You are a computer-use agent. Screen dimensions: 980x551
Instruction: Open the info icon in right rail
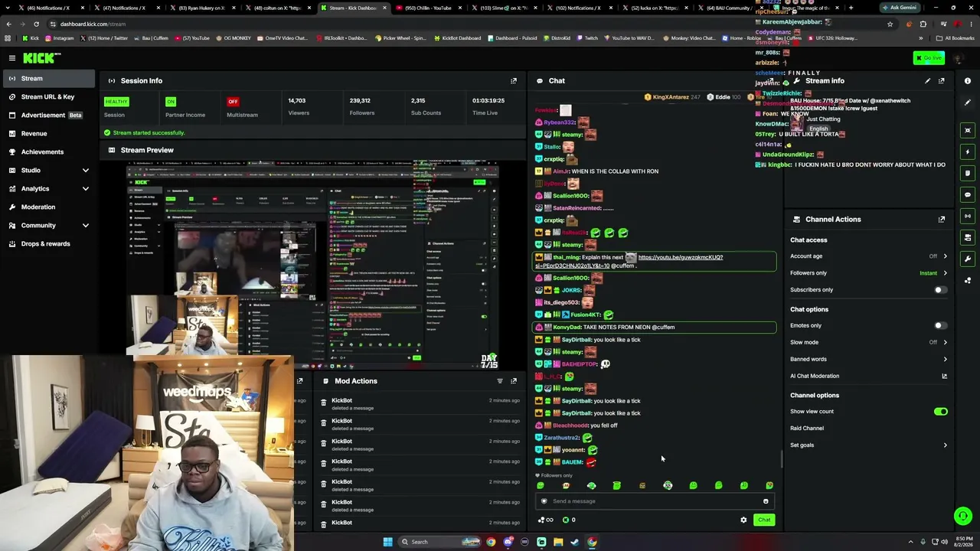[968, 80]
